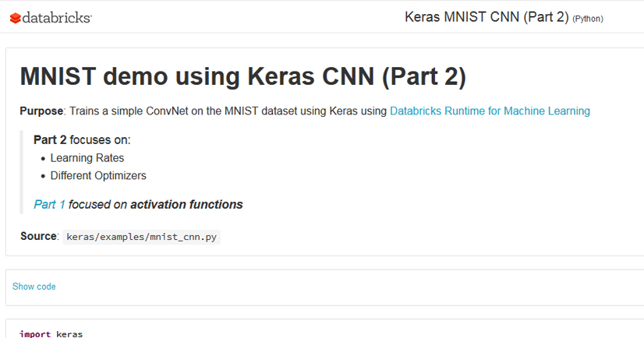Expand the cell with Show code
The height and width of the screenshot is (338, 644).
tap(34, 287)
